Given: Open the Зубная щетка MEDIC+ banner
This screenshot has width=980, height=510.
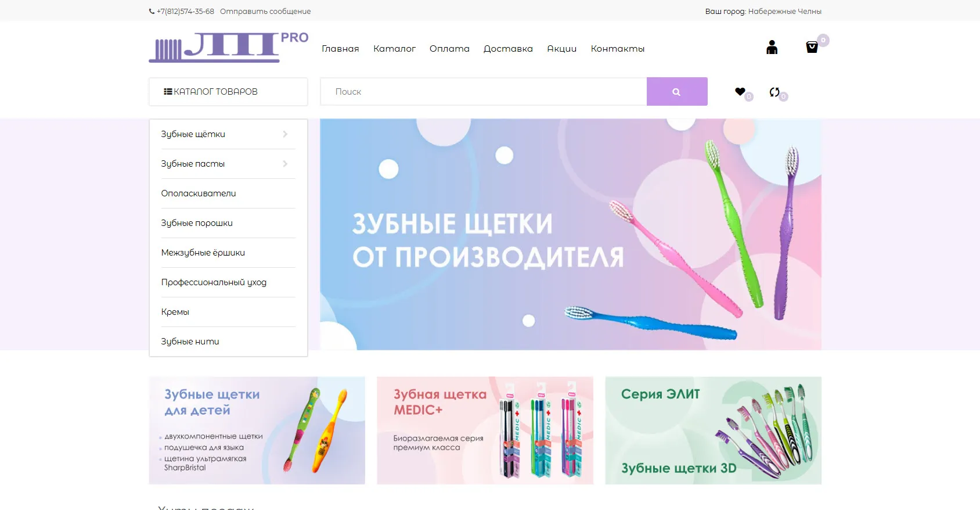Looking at the screenshot, I should point(485,430).
